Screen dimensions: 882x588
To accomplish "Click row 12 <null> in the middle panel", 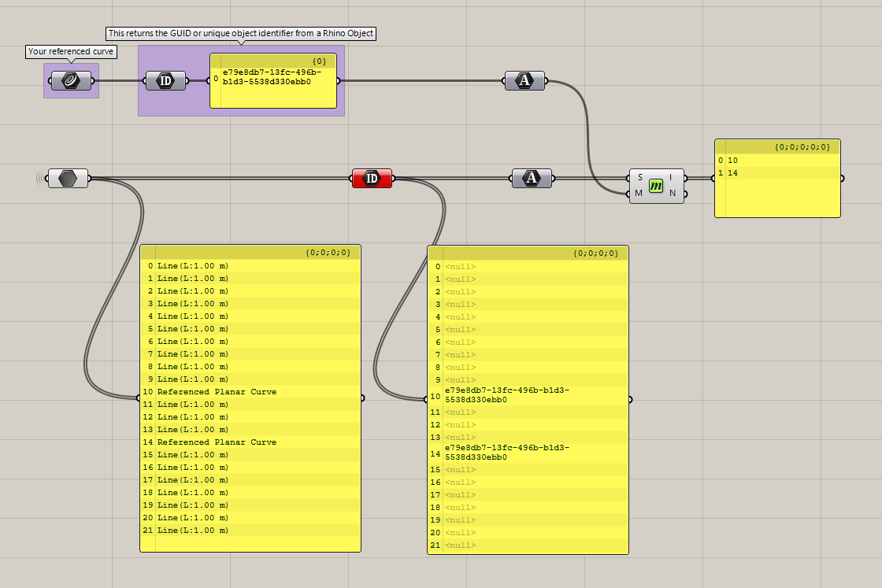I will (528, 425).
